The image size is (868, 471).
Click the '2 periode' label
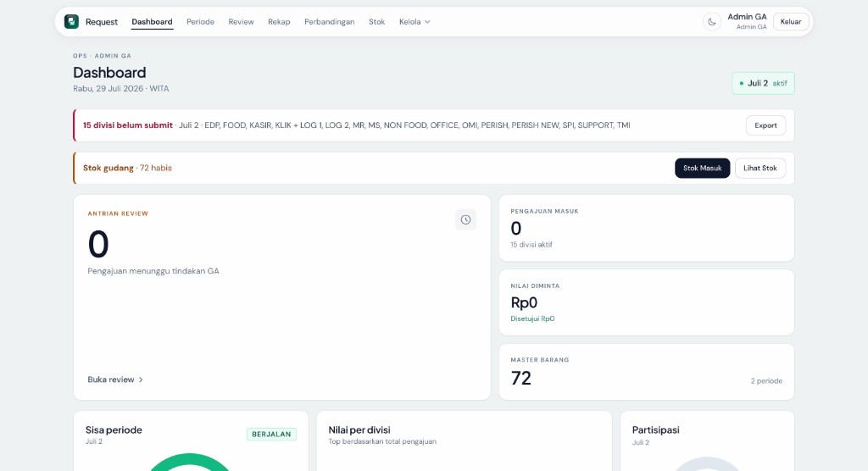pos(766,381)
